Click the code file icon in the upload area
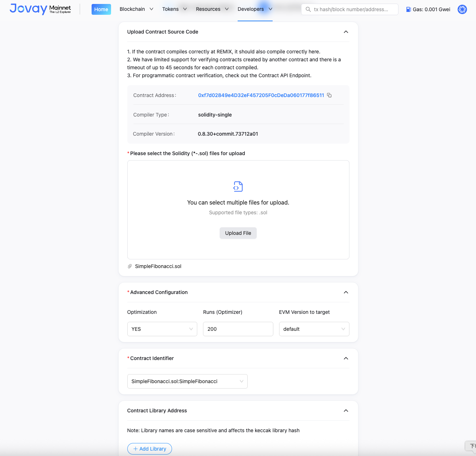476x456 pixels. [238, 187]
